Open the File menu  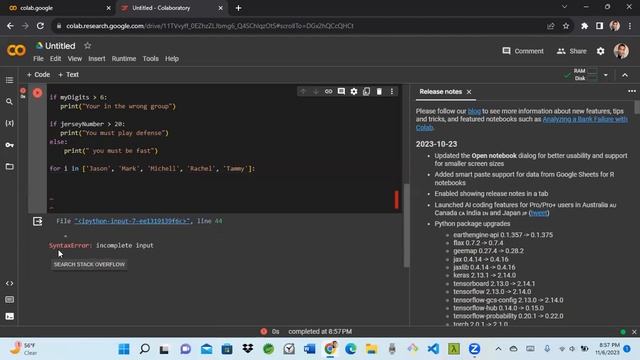point(38,59)
